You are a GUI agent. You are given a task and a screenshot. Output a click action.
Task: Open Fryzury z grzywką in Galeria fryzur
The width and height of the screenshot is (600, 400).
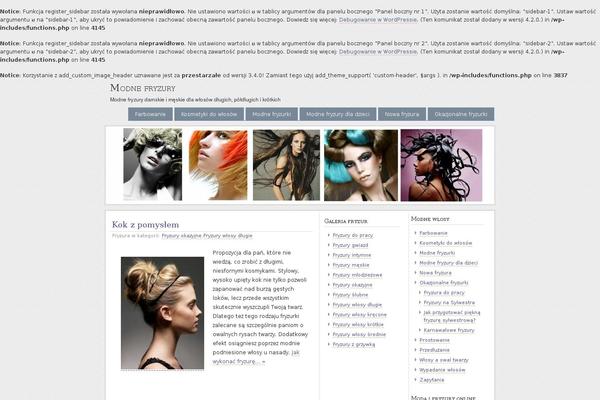coord(354,344)
